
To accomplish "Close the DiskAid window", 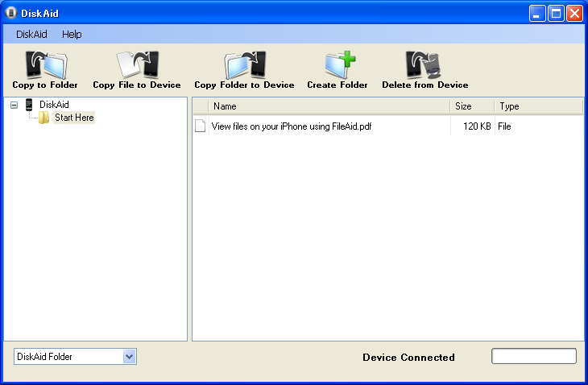I will click(574, 14).
